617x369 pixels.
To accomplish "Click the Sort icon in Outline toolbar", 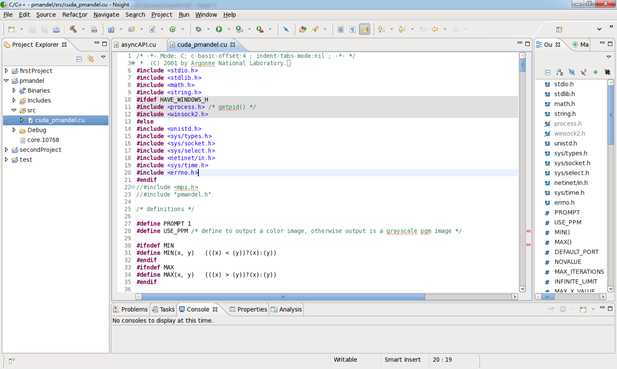I will pyautogui.click(x=560, y=72).
